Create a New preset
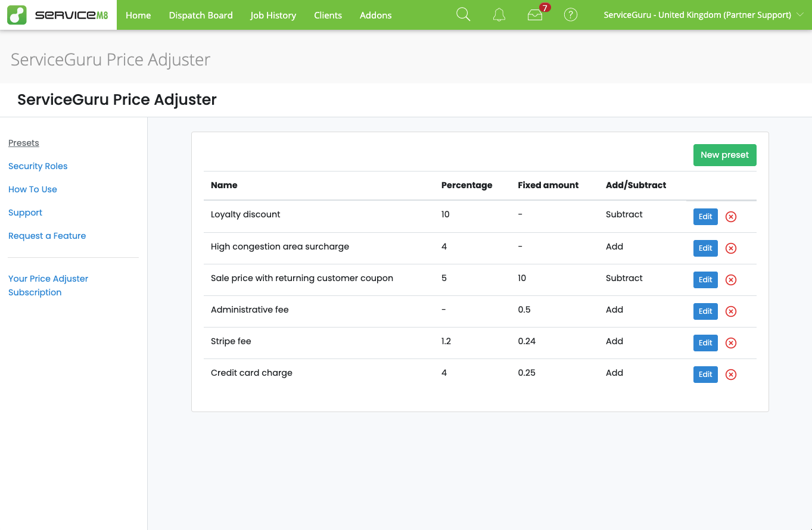812x530 pixels. [724, 155]
